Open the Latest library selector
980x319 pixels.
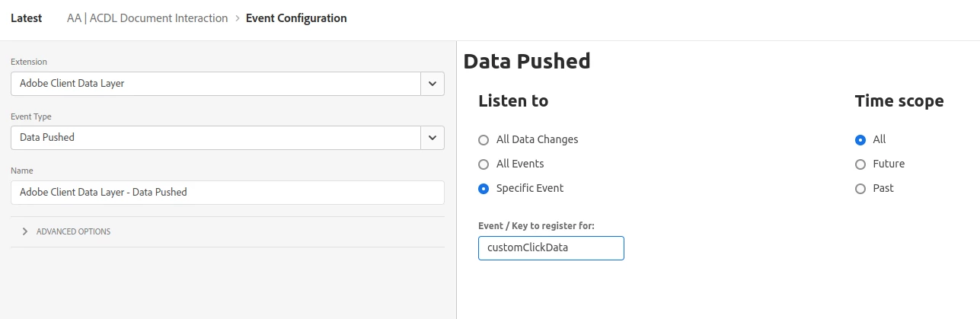(x=27, y=18)
